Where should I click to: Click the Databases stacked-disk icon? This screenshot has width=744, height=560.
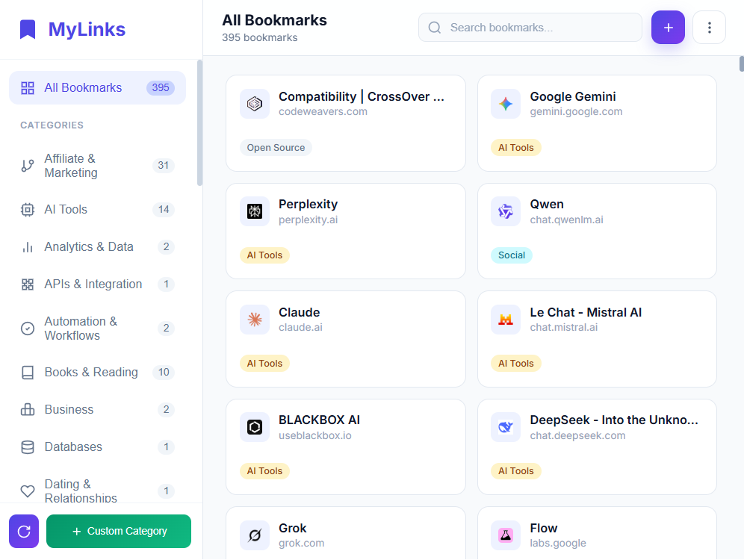point(28,447)
